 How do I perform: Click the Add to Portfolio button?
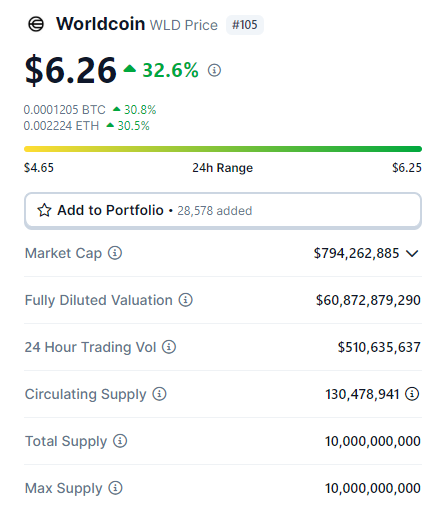click(x=223, y=211)
